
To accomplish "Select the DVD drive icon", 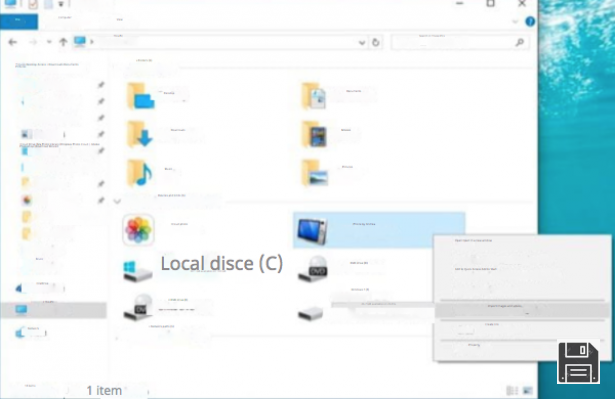I will [x=312, y=269].
